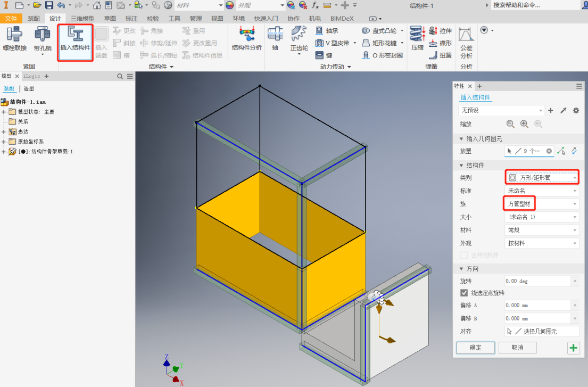The width and height of the screenshot is (588, 387).
Task: Choose the 轴承 bearing tool
Action: click(327, 31)
